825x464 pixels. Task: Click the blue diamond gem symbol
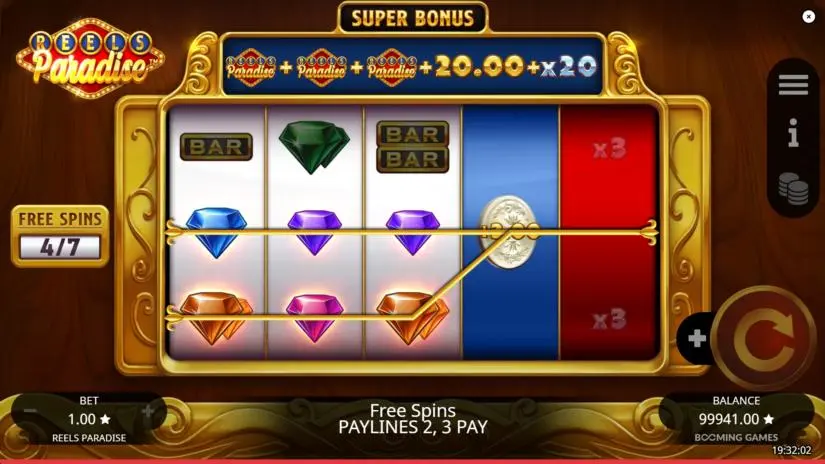[216, 232]
